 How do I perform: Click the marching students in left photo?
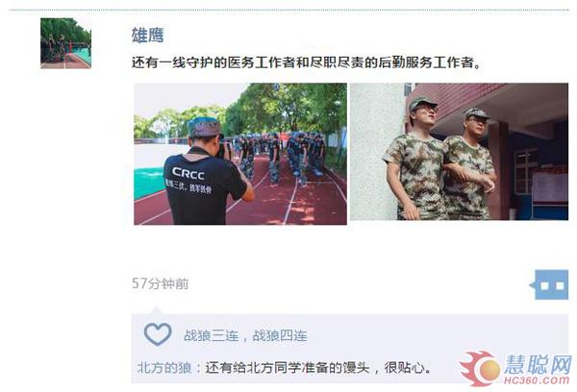tap(280, 157)
